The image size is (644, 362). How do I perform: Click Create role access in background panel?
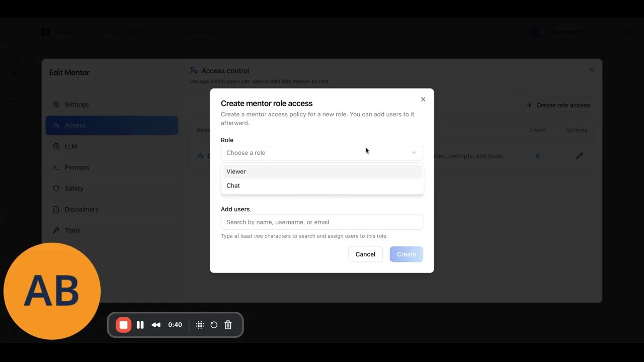(x=558, y=105)
